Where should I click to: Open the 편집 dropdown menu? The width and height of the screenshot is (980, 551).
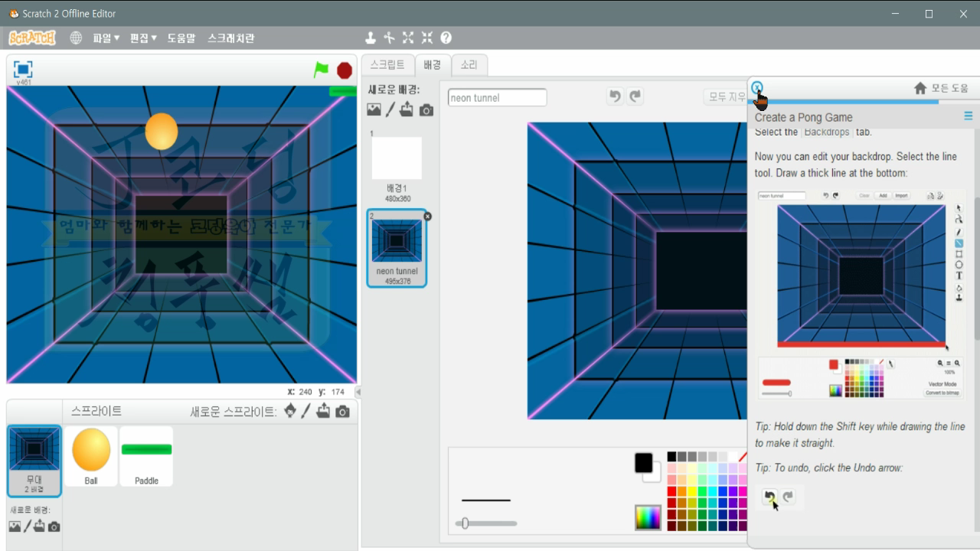(x=142, y=37)
